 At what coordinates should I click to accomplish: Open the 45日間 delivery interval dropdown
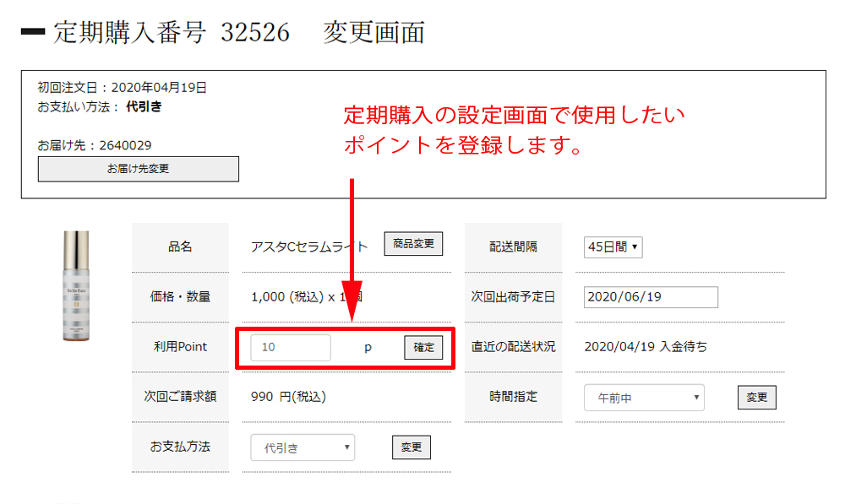(613, 247)
